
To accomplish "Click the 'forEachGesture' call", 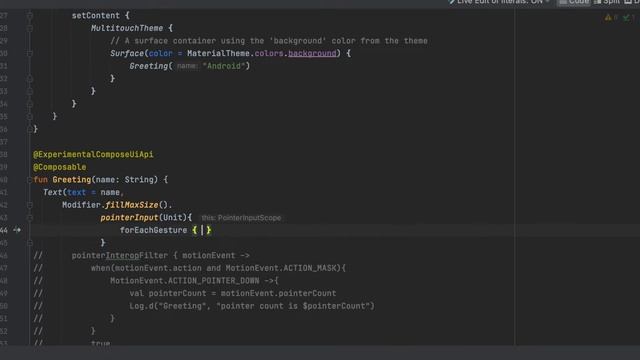I will [x=153, y=231].
